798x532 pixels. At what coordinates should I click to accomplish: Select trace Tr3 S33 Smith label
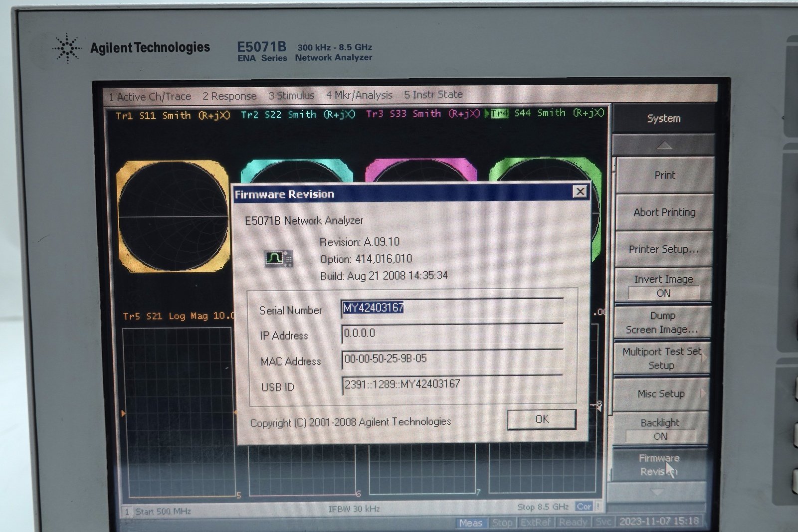[x=423, y=114]
